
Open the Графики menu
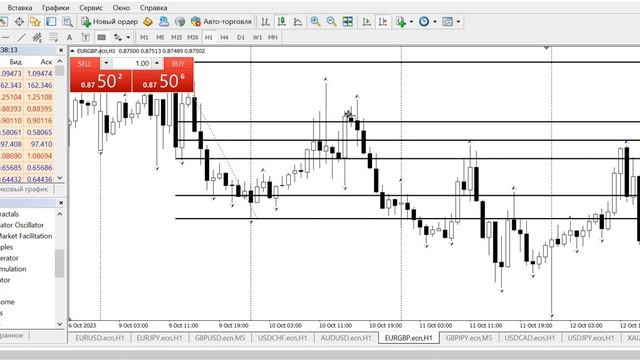pyautogui.click(x=56, y=8)
